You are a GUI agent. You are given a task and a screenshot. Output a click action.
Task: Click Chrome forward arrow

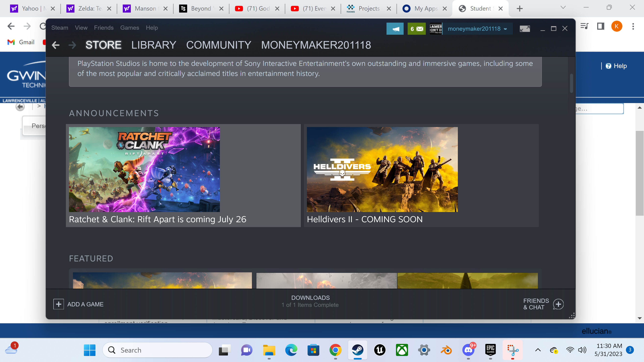pos(27,26)
